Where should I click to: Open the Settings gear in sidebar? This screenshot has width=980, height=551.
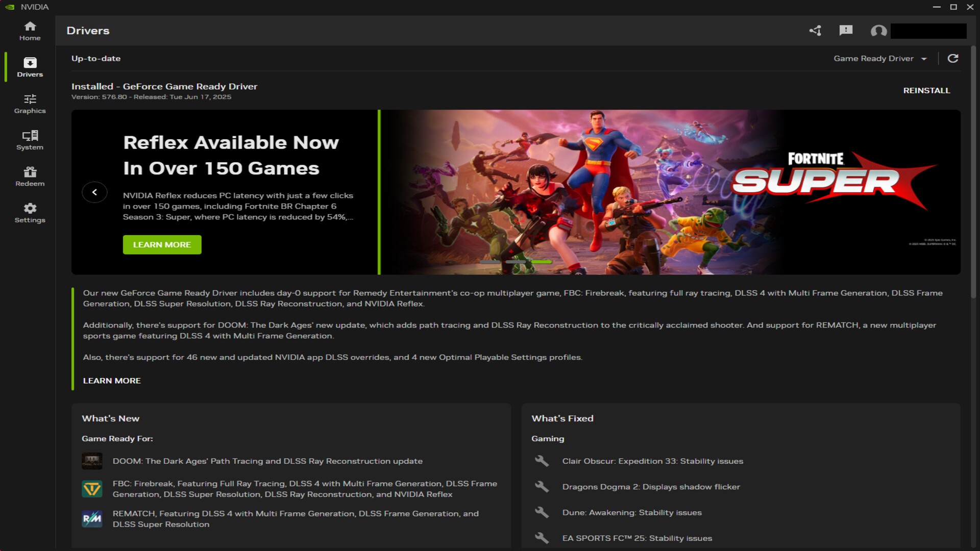[x=30, y=213]
